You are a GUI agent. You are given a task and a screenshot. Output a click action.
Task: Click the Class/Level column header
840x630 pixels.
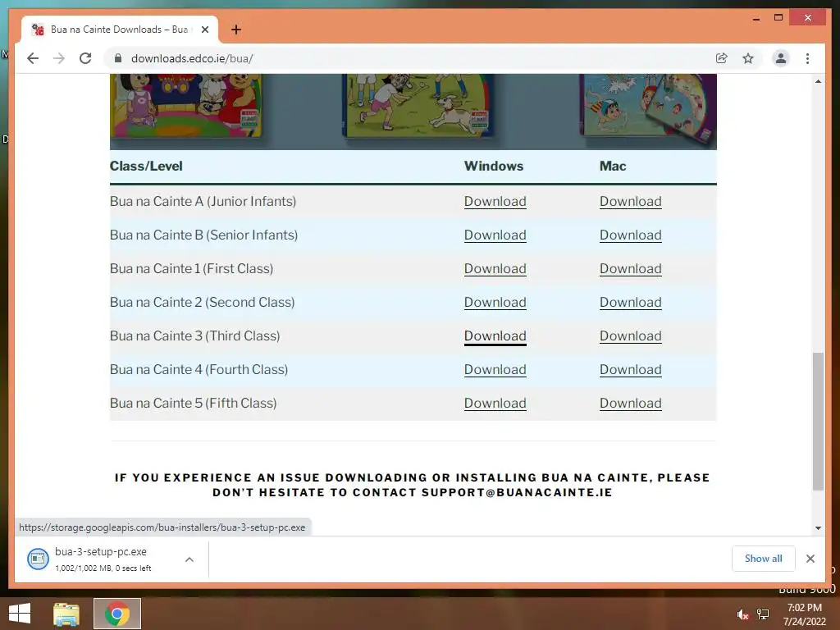(x=146, y=166)
